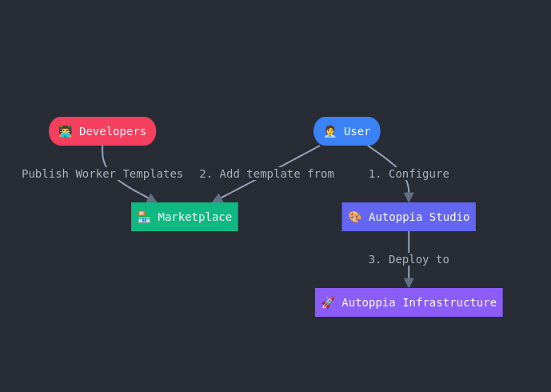
Task: Click the '1. Configure' edge label
Action: tap(409, 174)
